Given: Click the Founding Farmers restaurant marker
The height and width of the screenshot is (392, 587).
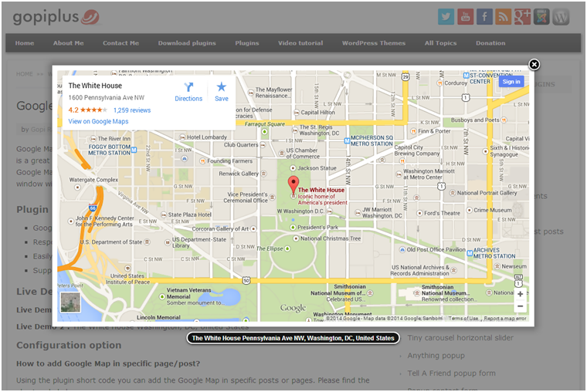Looking at the screenshot, I should pos(202,161).
